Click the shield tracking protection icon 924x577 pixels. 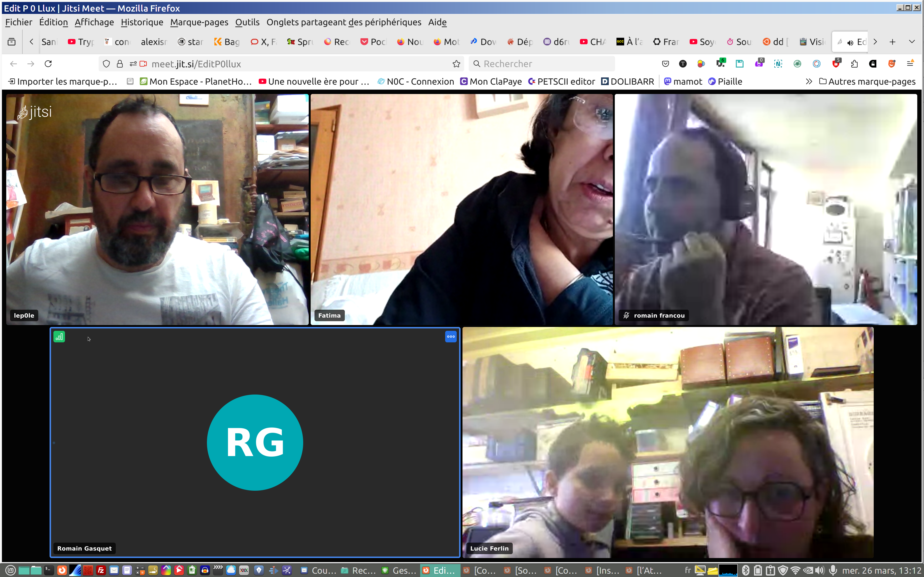[x=107, y=64]
